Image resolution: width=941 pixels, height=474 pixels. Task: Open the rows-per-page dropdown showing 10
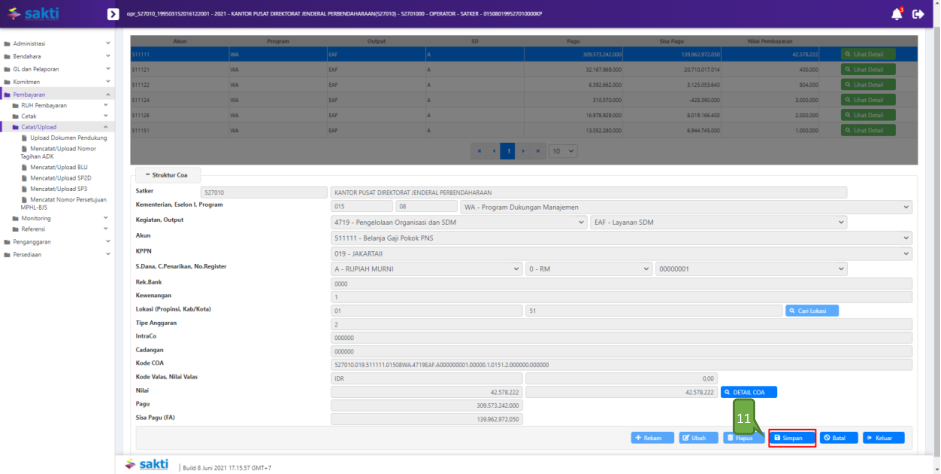pos(563,151)
